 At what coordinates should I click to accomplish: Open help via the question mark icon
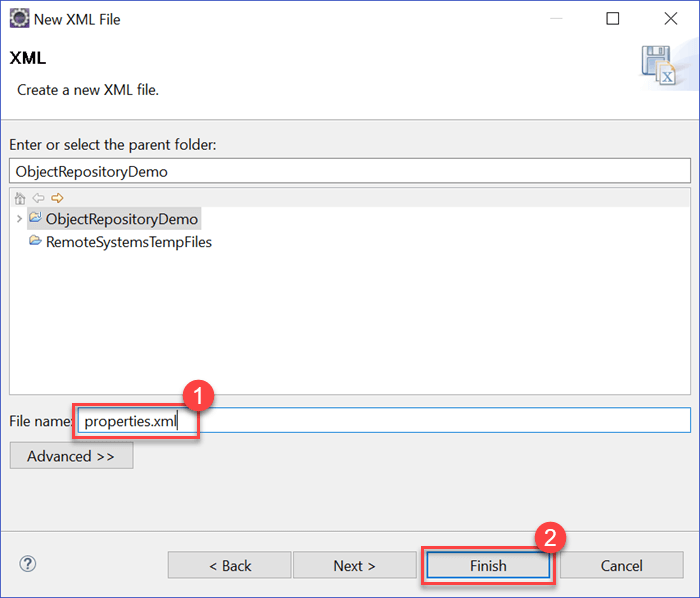(x=28, y=564)
